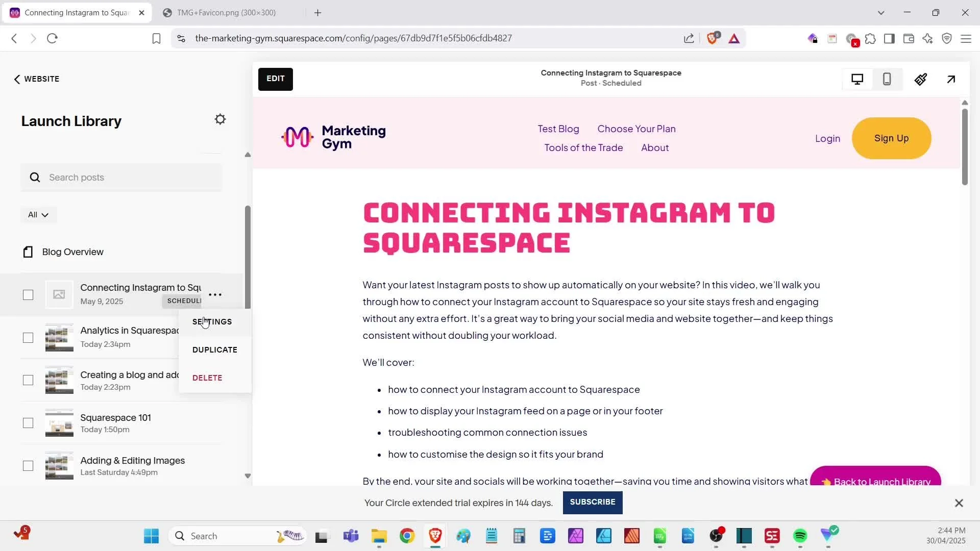Open Microsoft Teams from taskbar
This screenshot has width=980, height=551.
(351, 536)
